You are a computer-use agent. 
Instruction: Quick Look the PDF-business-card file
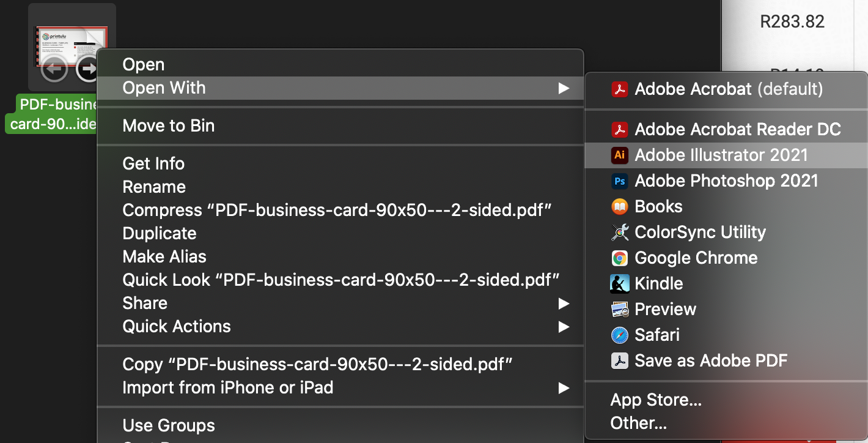pyautogui.click(x=340, y=280)
